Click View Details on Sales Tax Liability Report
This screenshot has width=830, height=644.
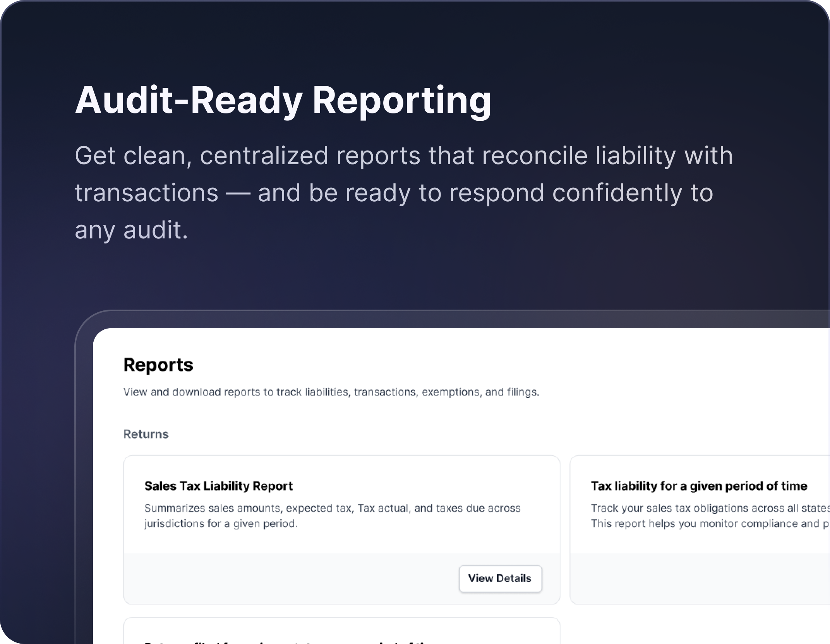[x=500, y=579]
